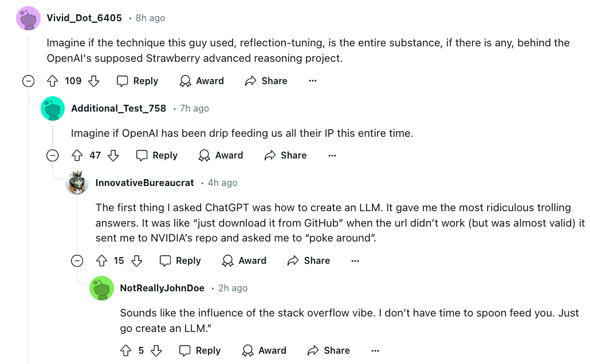590x364 pixels.
Task: Upvote NotReallyJohnDoe's comment
Action: click(126, 350)
